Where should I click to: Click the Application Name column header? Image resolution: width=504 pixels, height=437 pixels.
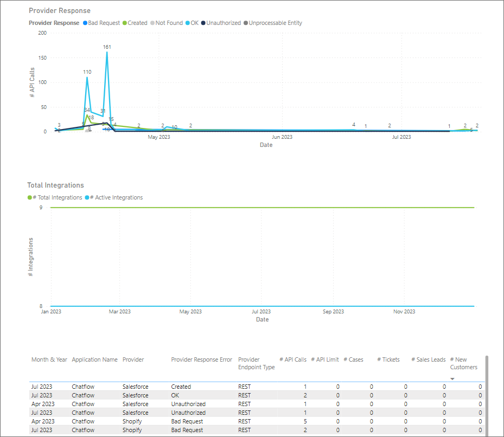(94, 359)
